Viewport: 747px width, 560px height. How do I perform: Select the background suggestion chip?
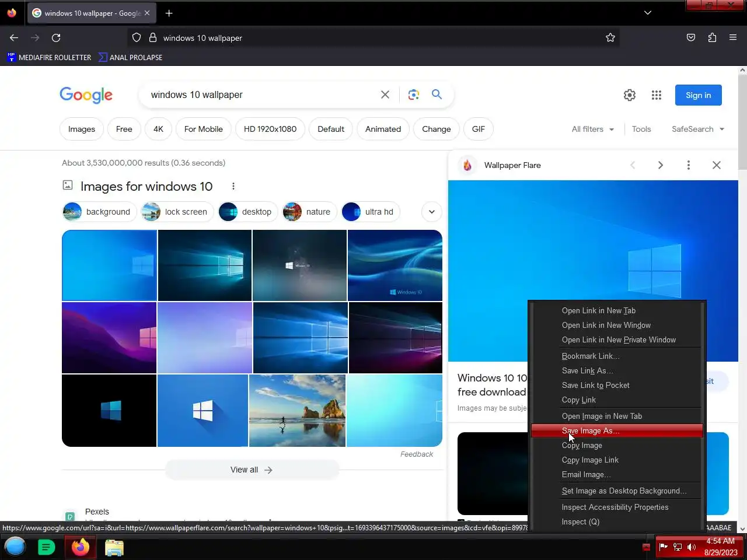[98, 212]
